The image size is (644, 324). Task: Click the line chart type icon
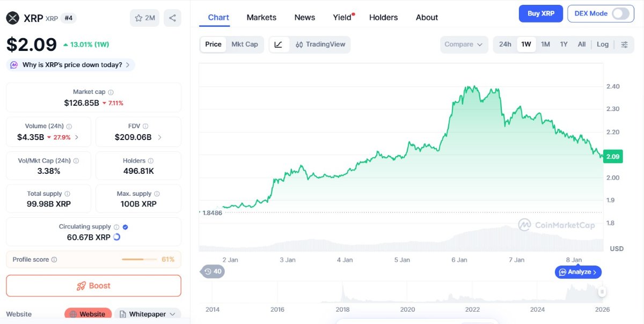[278, 45]
